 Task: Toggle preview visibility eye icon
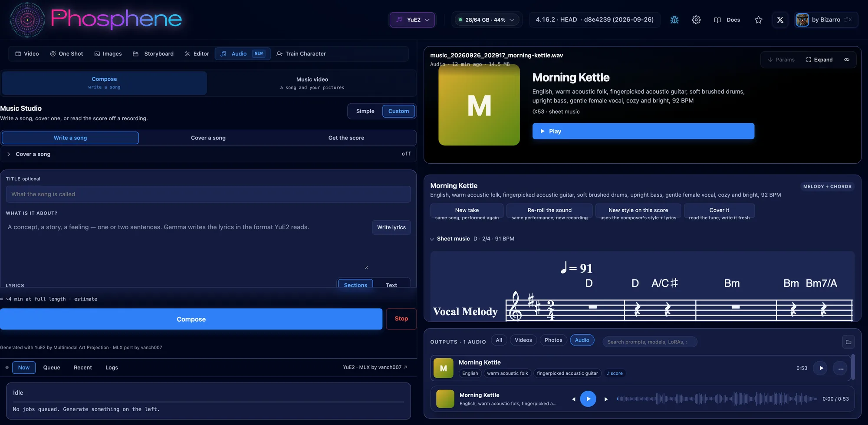coord(847,59)
